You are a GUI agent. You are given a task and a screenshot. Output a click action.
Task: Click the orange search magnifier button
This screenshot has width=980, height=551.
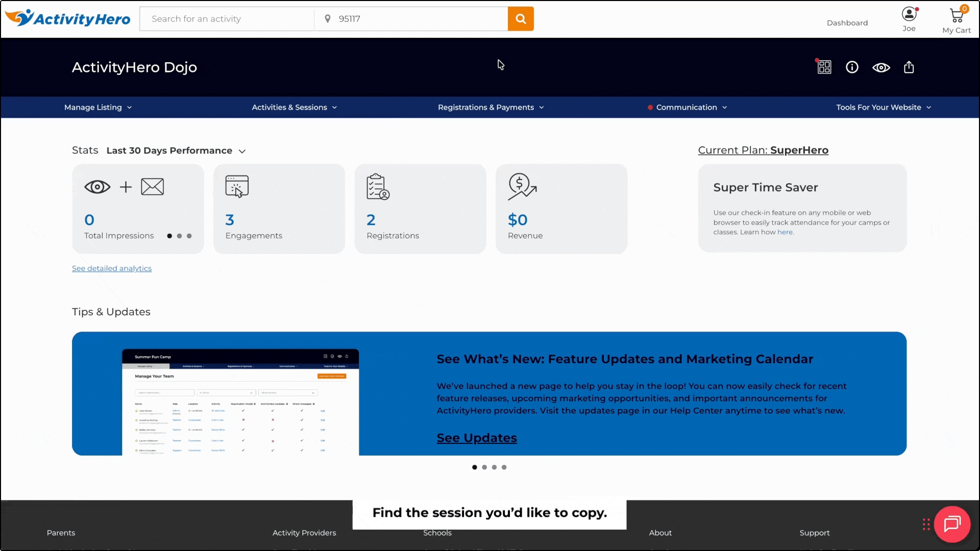[521, 19]
